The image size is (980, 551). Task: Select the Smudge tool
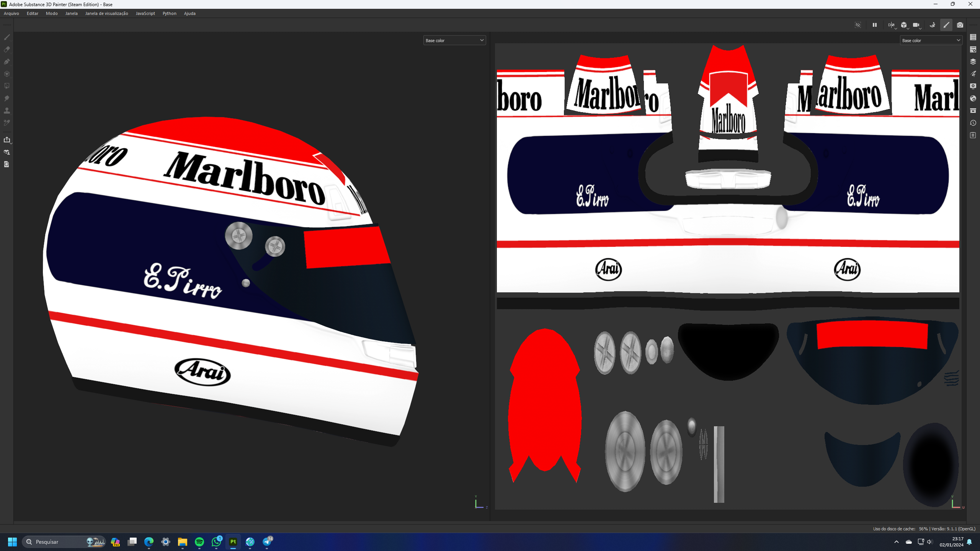click(7, 98)
